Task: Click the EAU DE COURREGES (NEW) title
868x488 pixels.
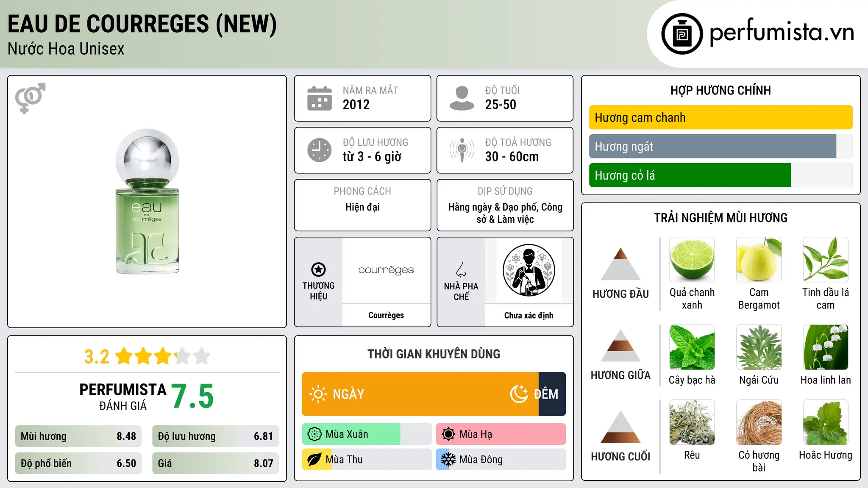Action: [x=142, y=24]
